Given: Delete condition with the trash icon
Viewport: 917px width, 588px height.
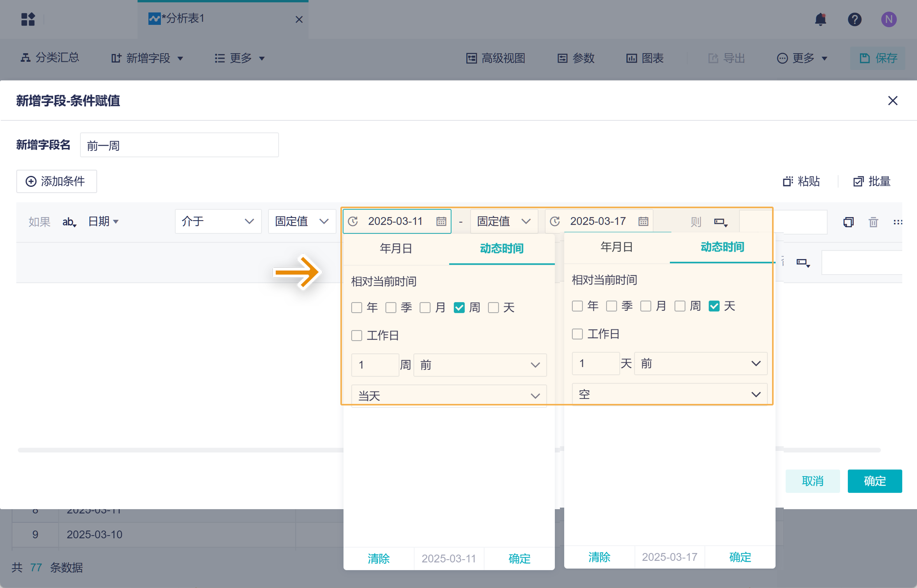Looking at the screenshot, I should (873, 222).
